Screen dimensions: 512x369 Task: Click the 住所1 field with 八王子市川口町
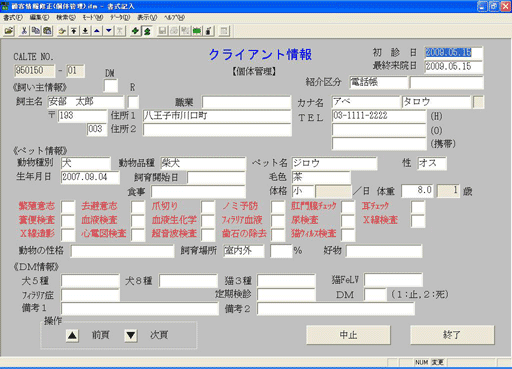(x=217, y=116)
